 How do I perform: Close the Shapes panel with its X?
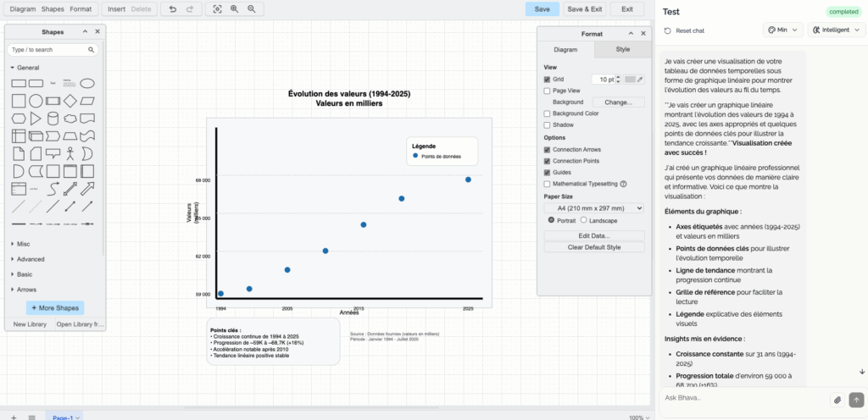[97, 32]
